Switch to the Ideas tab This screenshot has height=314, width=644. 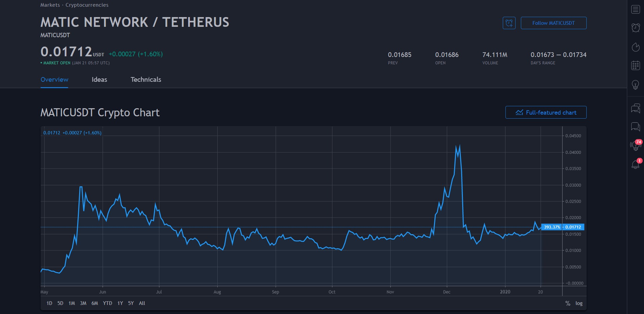pos(99,80)
